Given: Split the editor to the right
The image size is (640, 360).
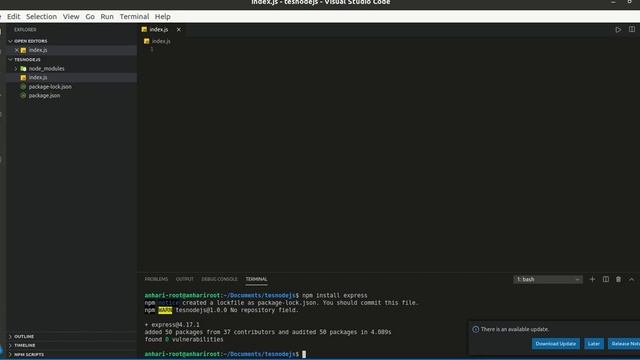Looking at the screenshot, I should click(x=632, y=29).
